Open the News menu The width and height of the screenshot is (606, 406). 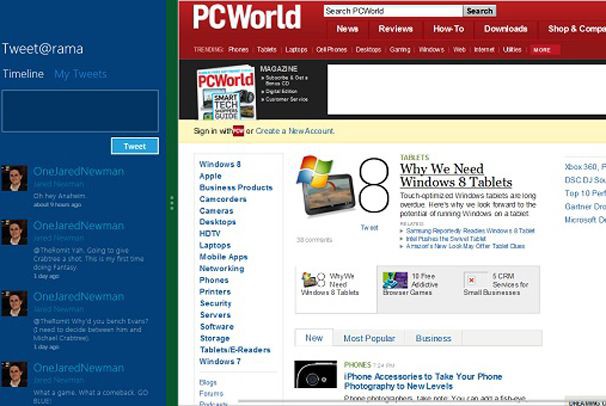[x=347, y=29]
